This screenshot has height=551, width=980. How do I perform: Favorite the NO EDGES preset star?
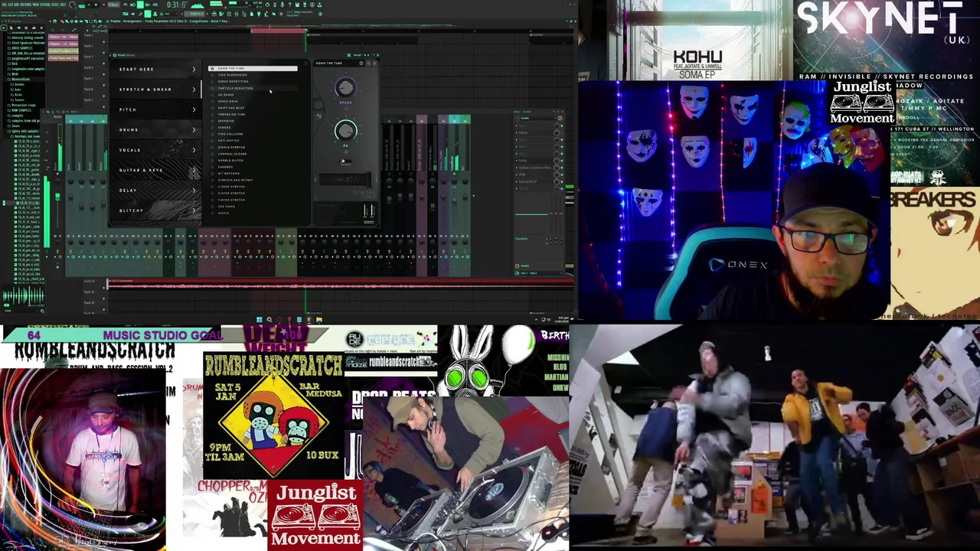point(212,95)
